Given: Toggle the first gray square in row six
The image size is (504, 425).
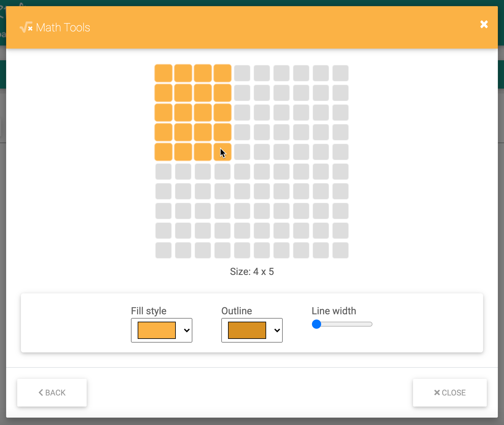Looking at the screenshot, I should tap(163, 172).
